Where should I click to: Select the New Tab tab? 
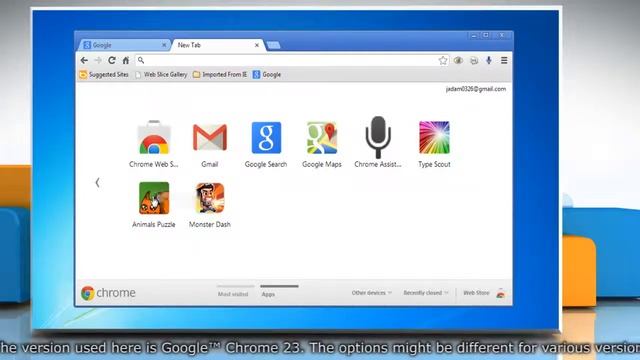point(218,45)
